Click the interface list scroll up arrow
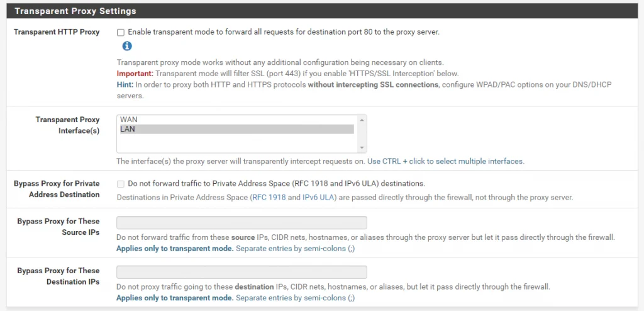 362,120
